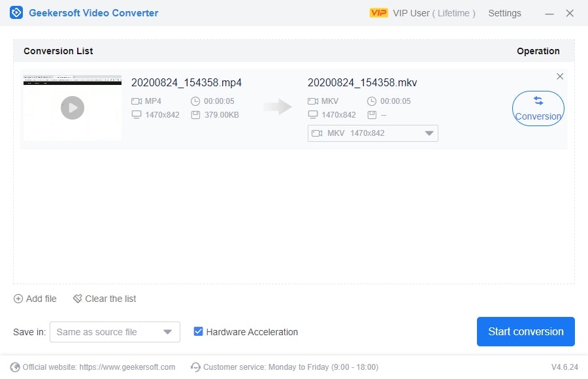Click the Clear the list icon
588x379 pixels.
coord(76,299)
